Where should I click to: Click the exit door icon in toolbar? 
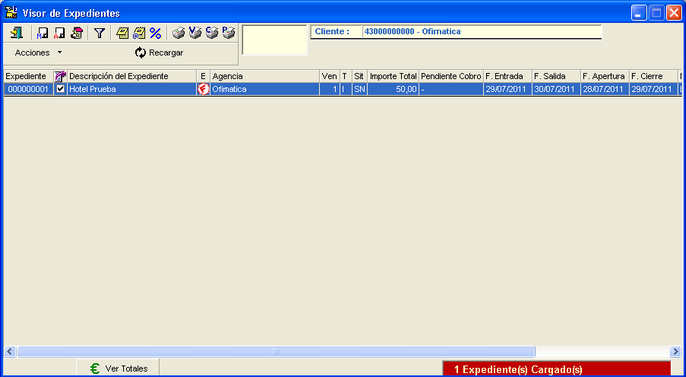[17, 33]
